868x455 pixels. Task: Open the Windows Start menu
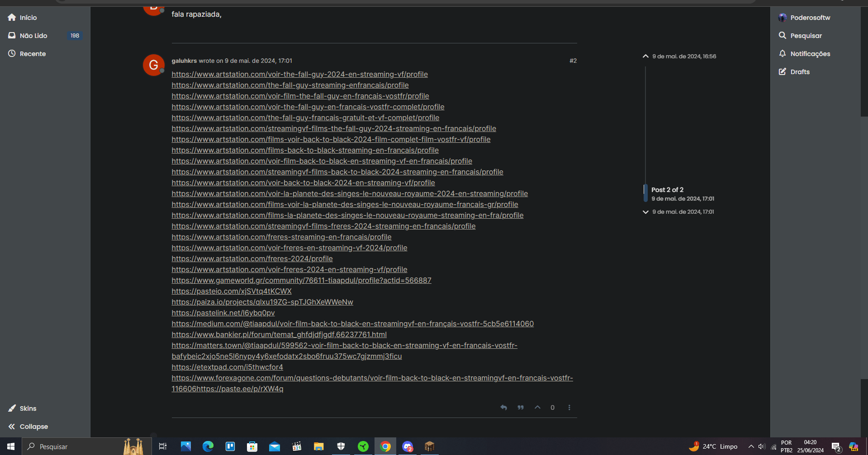click(11, 446)
